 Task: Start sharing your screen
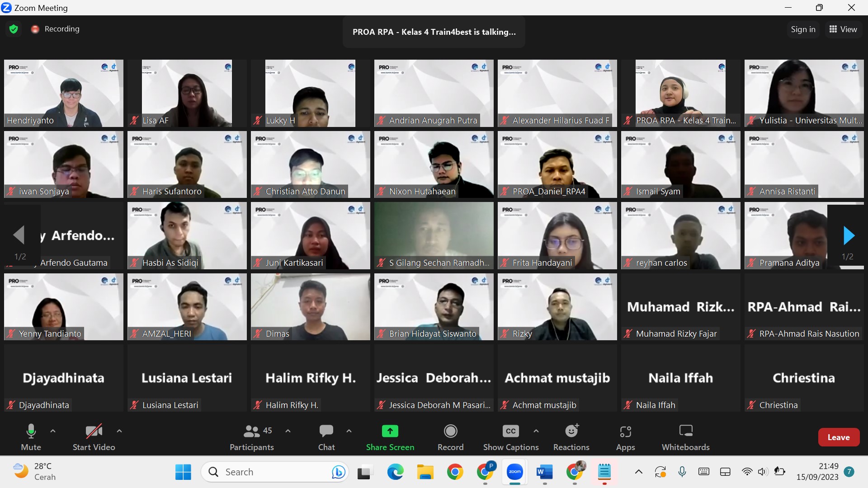click(390, 436)
